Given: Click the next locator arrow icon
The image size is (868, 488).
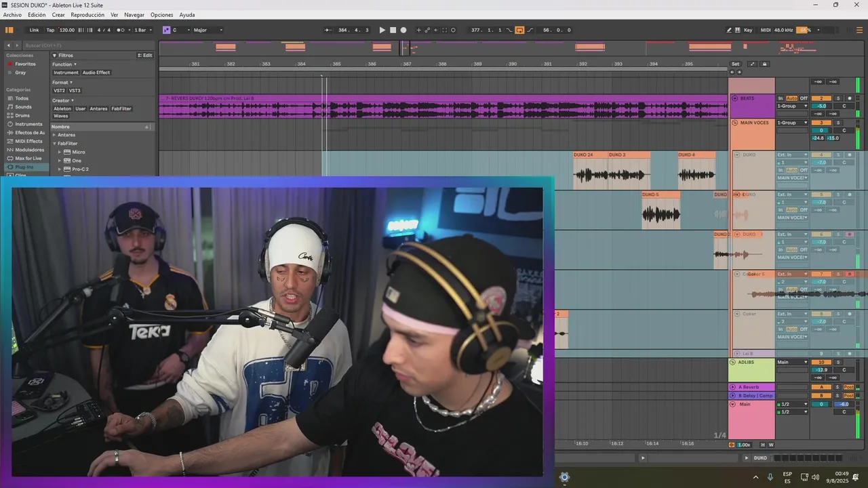Looking at the screenshot, I should tap(739, 72).
